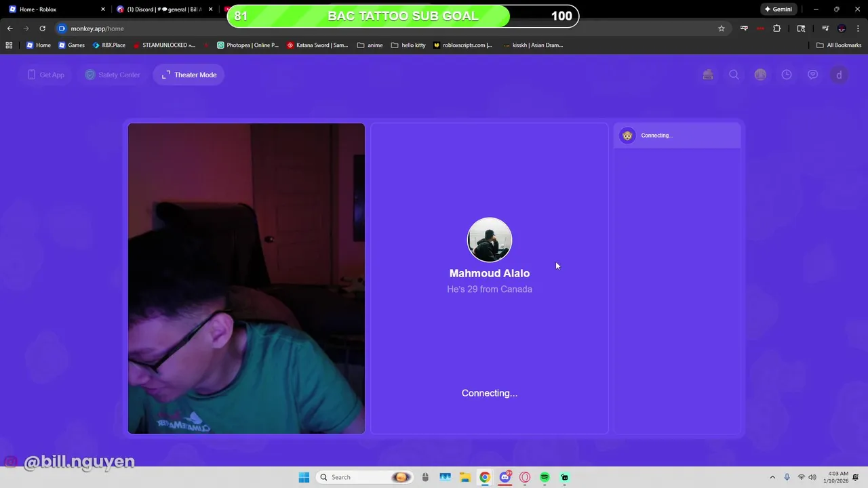The height and width of the screenshot is (488, 868).
Task: Open the volume speaker tray icon
Action: point(812,477)
